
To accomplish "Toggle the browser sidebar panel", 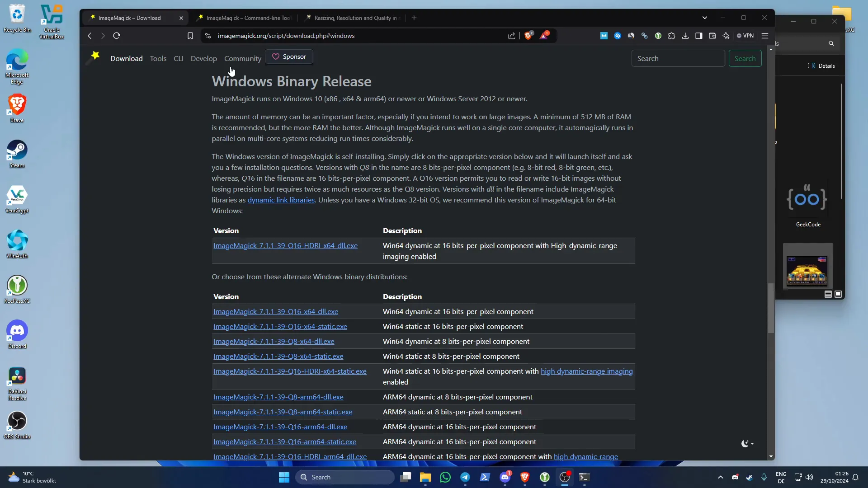I will [x=699, y=36].
